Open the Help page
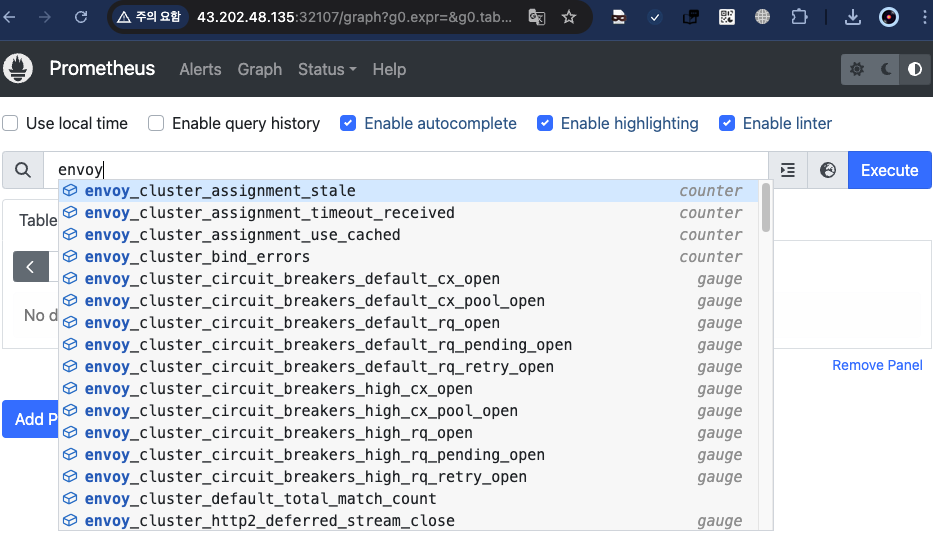The image size is (933, 542). pyautogui.click(x=389, y=69)
